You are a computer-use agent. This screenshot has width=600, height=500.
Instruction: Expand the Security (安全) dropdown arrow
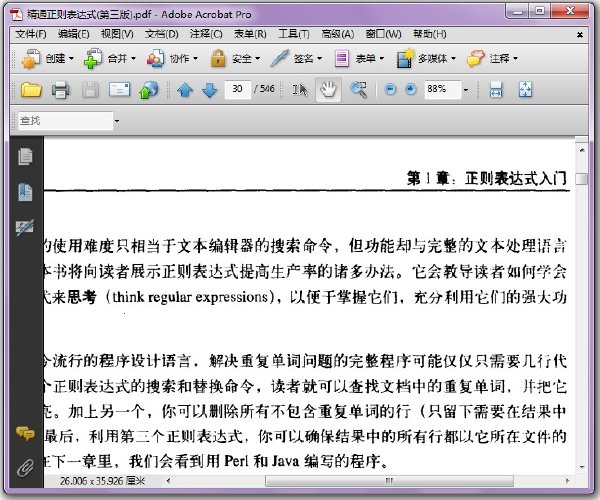tap(258, 59)
